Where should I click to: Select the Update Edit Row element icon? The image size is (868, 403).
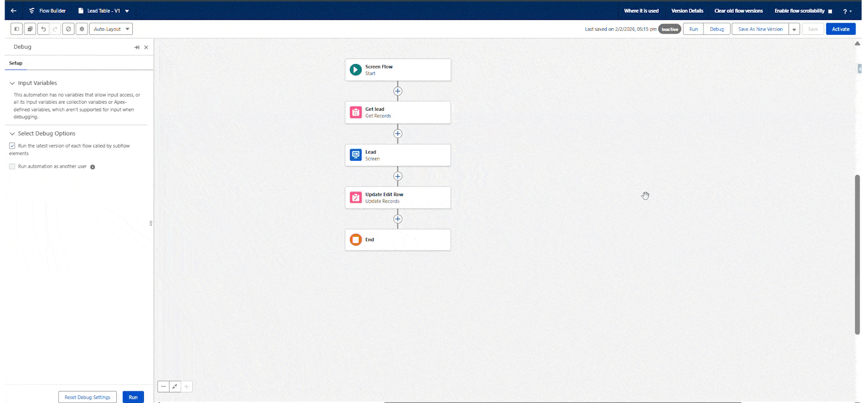point(356,197)
